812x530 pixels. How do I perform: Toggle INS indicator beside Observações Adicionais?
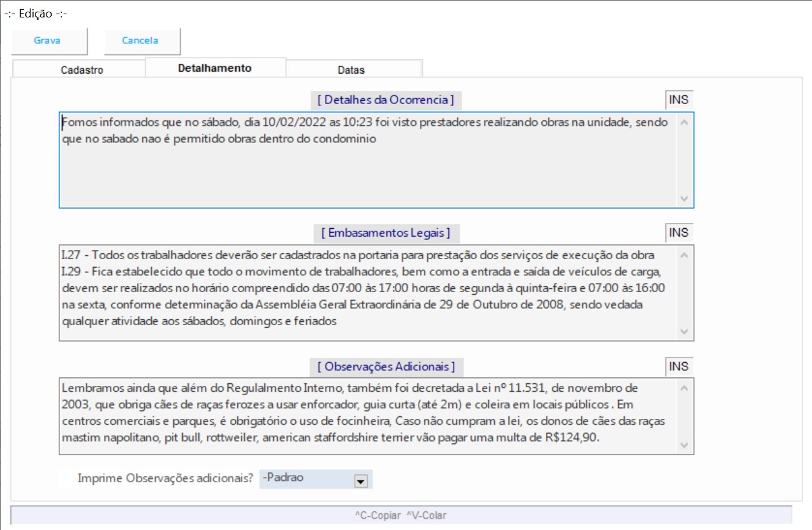(x=679, y=366)
